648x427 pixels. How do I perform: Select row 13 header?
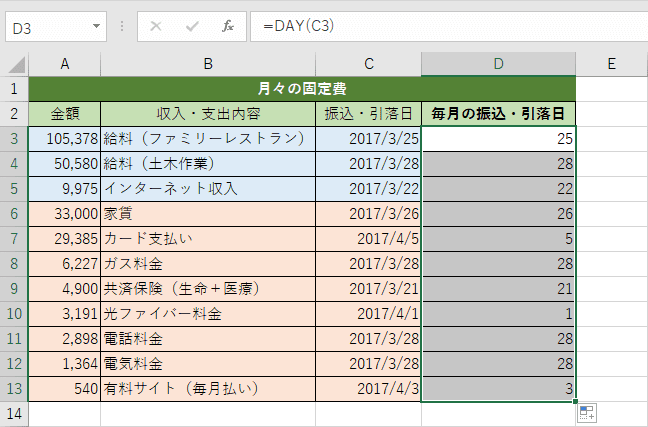coord(14,389)
